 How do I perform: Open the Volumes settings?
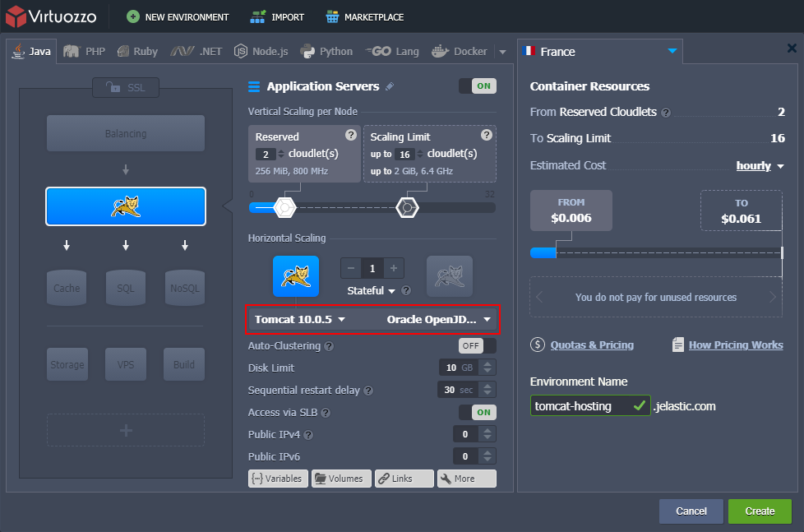341,478
